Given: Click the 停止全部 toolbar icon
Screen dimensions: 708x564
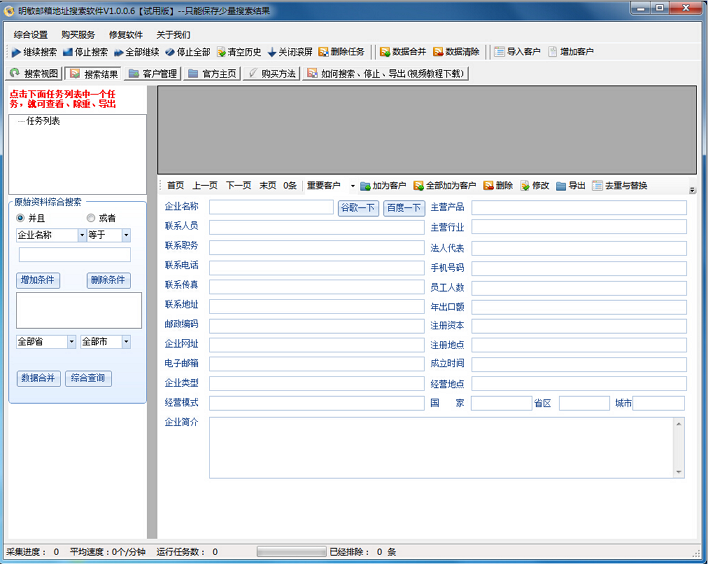Looking at the screenshot, I should pos(170,52).
